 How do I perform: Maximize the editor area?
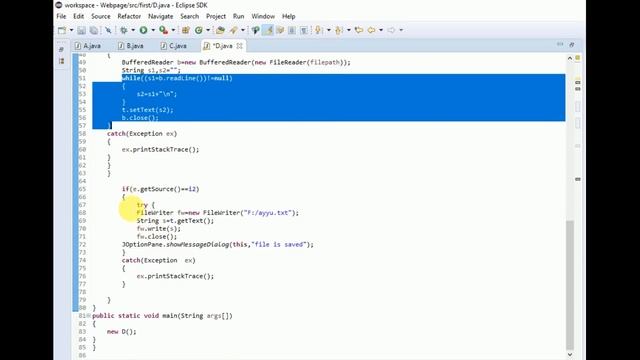(572, 44)
